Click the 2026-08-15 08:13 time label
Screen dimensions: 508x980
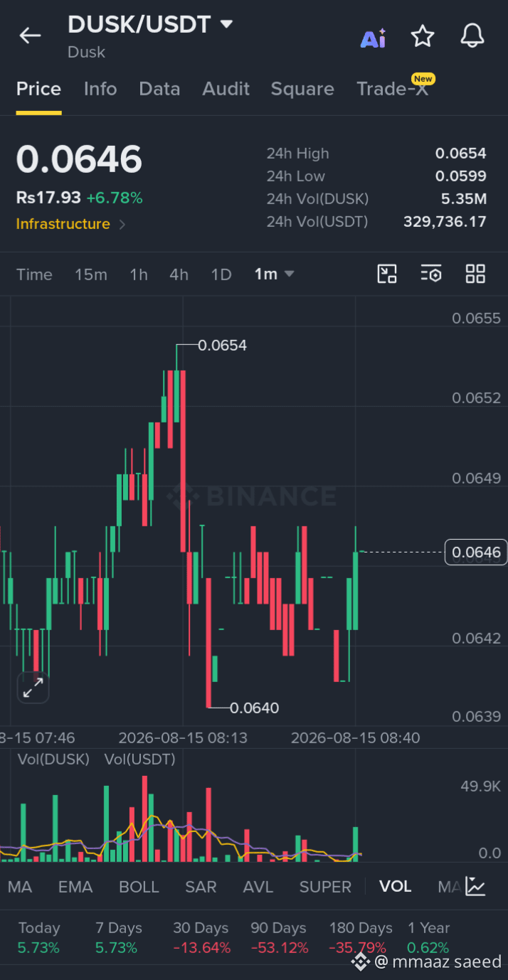click(183, 738)
